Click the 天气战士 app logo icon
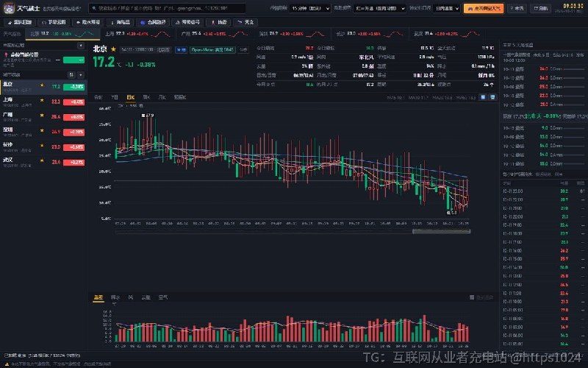 pyautogui.click(x=9, y=8)
